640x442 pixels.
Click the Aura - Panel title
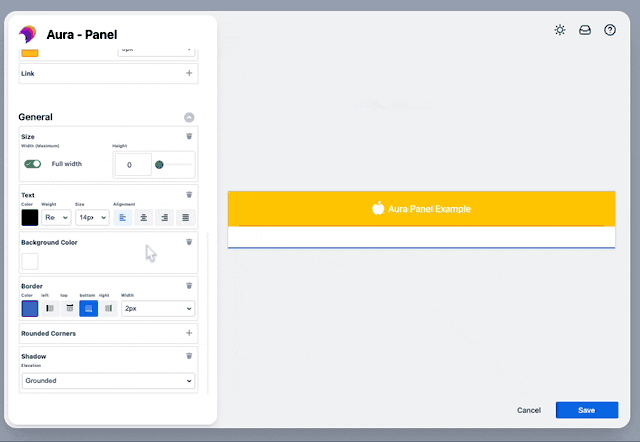pyautogui.click(x=82, y=35)
